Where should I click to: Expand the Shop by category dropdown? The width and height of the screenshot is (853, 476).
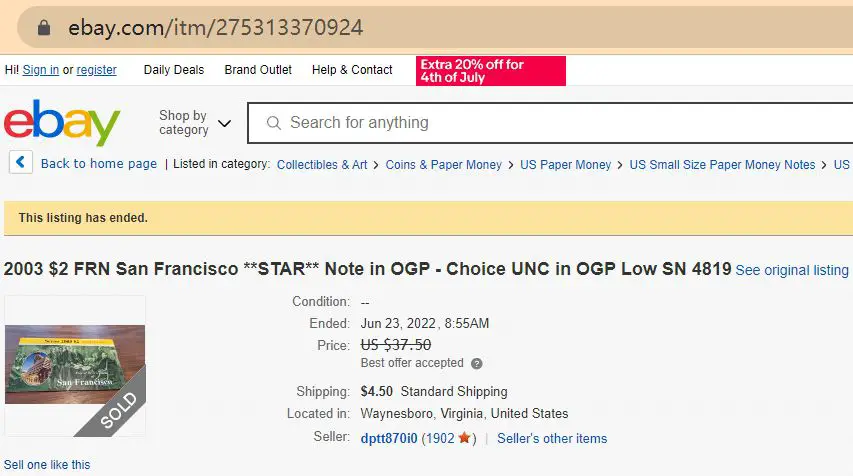coord(194,123)
